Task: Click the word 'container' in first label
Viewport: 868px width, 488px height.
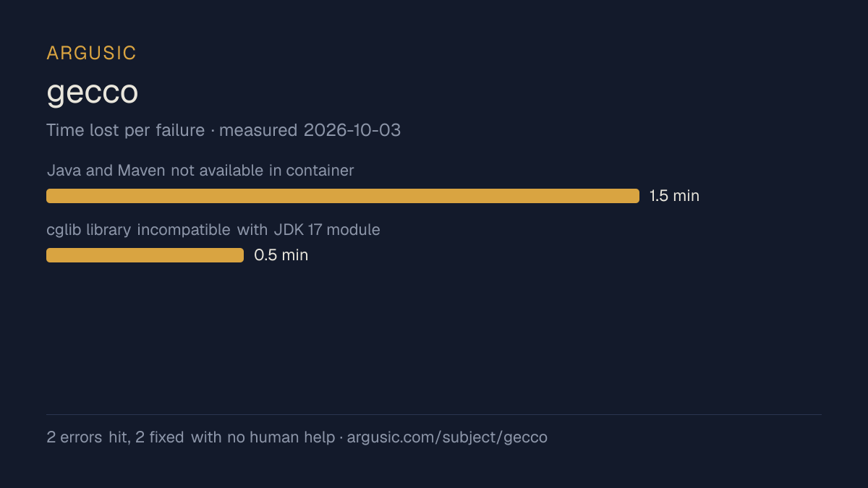Action: pos(320,171)
